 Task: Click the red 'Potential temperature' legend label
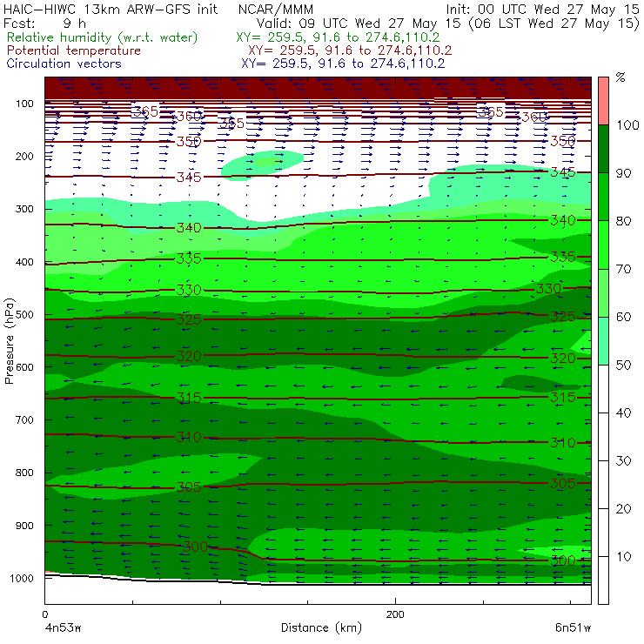pos(74,50)
